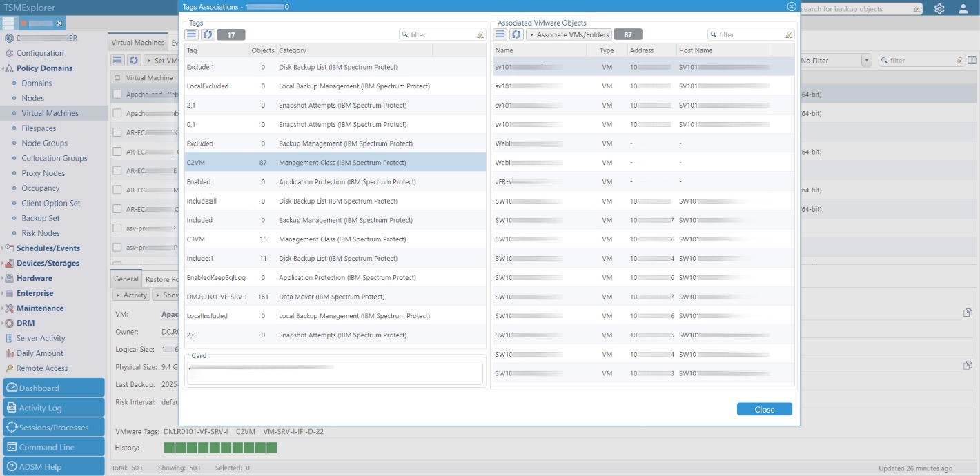Select Filespaces in the sidebar

click(39, 128)
